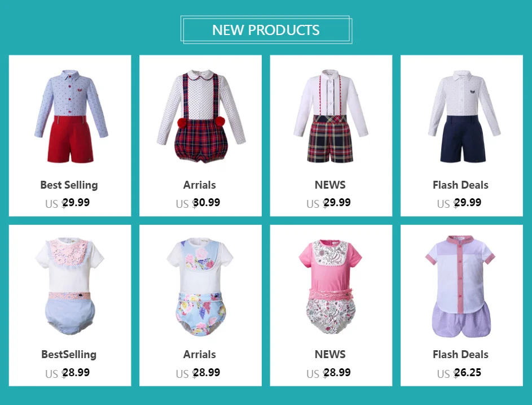Open the floral blue bloomers outfit image
Screen dimensions: 532x405
coord(200,286)
